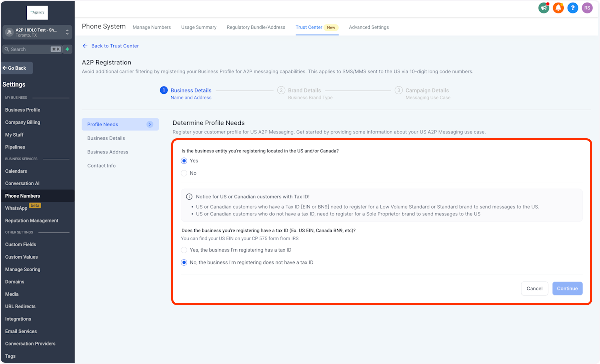Open Tags settings
600x364 pixels.
click(x=10, y=356)
